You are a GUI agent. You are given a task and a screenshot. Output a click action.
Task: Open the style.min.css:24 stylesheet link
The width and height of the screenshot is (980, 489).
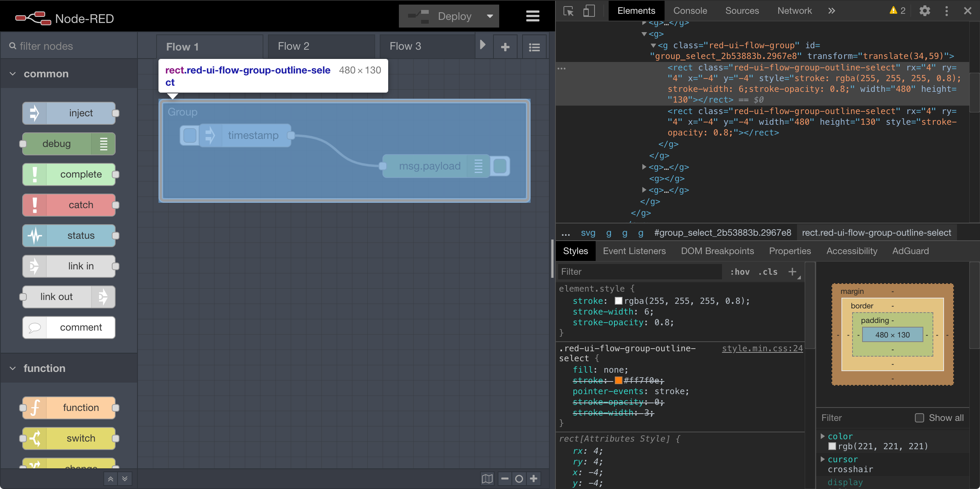762,348
